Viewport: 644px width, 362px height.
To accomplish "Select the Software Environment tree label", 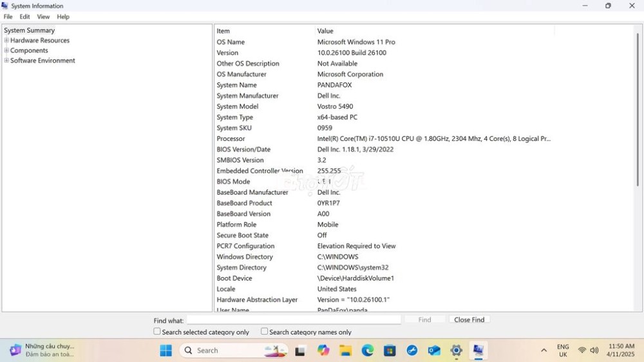I will point(43,61).
